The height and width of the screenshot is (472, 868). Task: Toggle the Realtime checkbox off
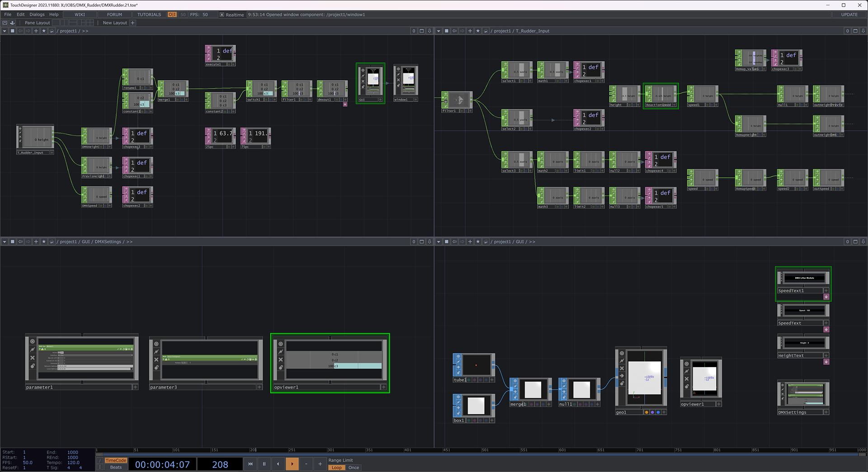pos(222,14)
